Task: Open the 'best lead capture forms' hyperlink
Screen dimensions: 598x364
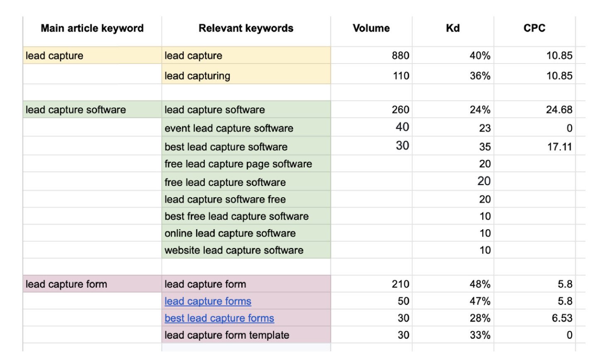Action: click(219, 318)
